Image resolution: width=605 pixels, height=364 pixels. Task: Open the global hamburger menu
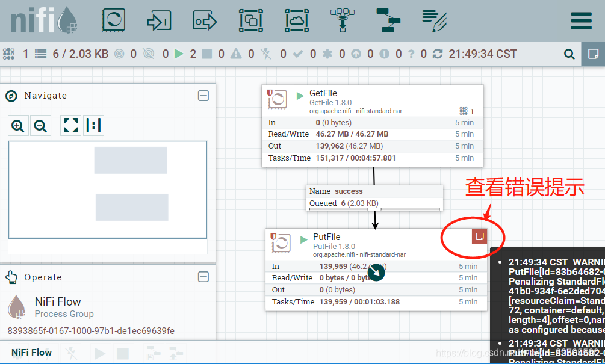click(582, 21)
